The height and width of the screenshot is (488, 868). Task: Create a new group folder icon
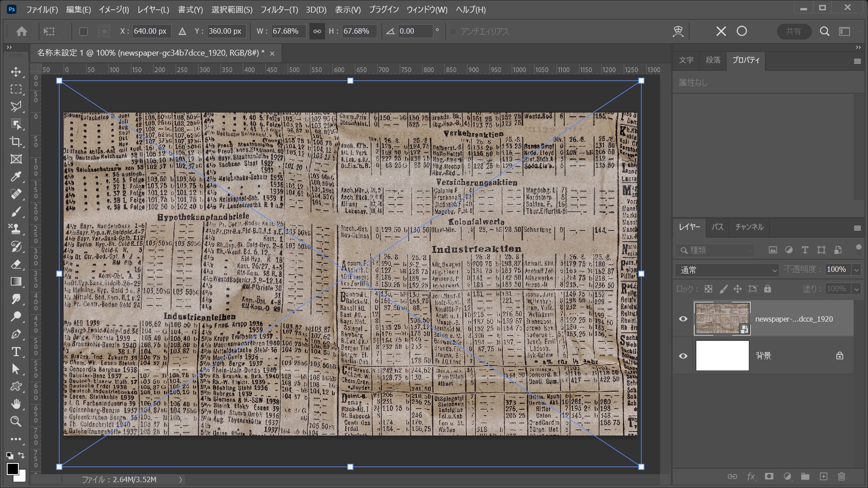[x=805, y=476]
